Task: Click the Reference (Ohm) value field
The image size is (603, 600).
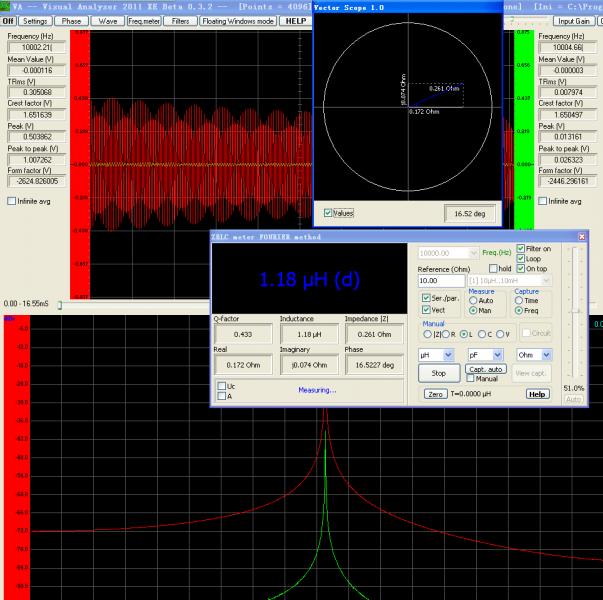Action: [x=440, y=281]
